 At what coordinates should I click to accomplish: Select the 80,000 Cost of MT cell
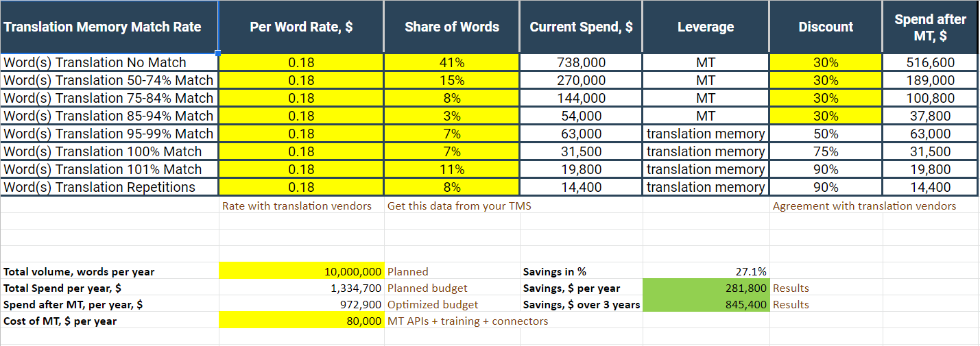tap(301, 321)
